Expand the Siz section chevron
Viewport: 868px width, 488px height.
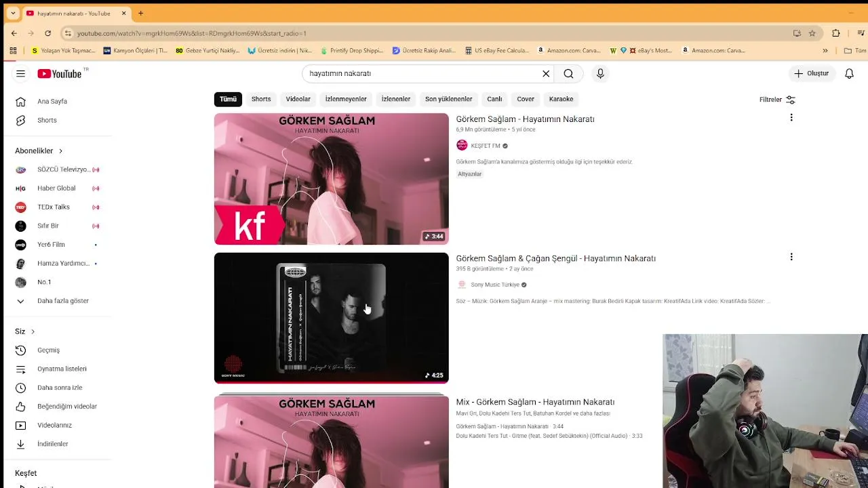click(x=33, y=331)
